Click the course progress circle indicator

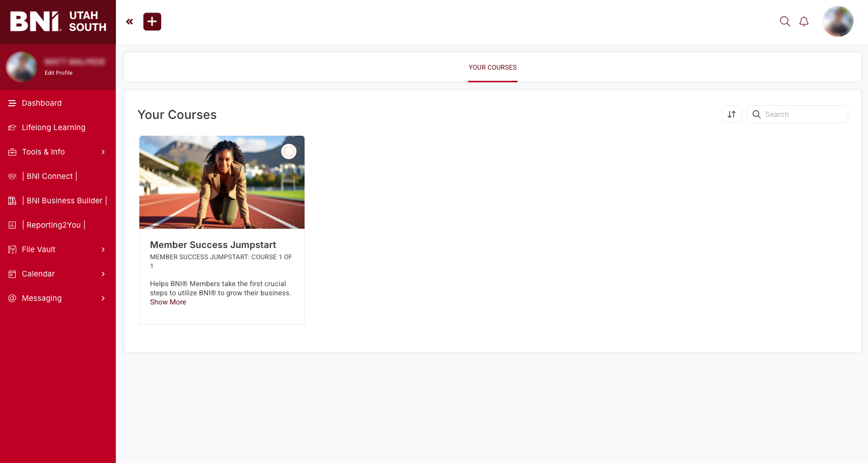point(289,151)
